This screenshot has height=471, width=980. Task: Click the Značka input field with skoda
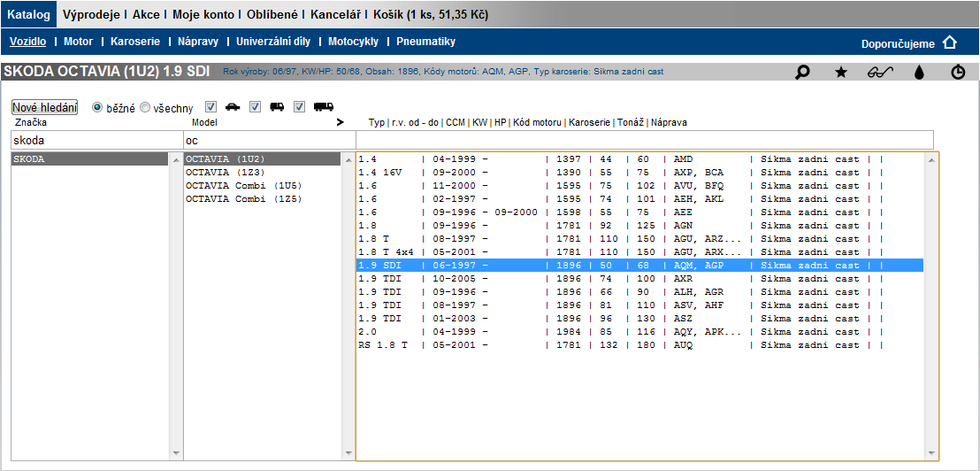point(96,140)
